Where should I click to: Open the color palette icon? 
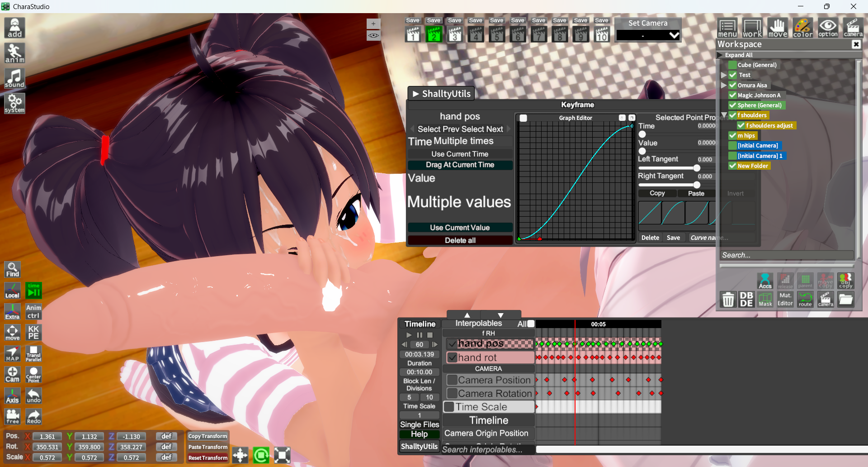tap(802, 28)
